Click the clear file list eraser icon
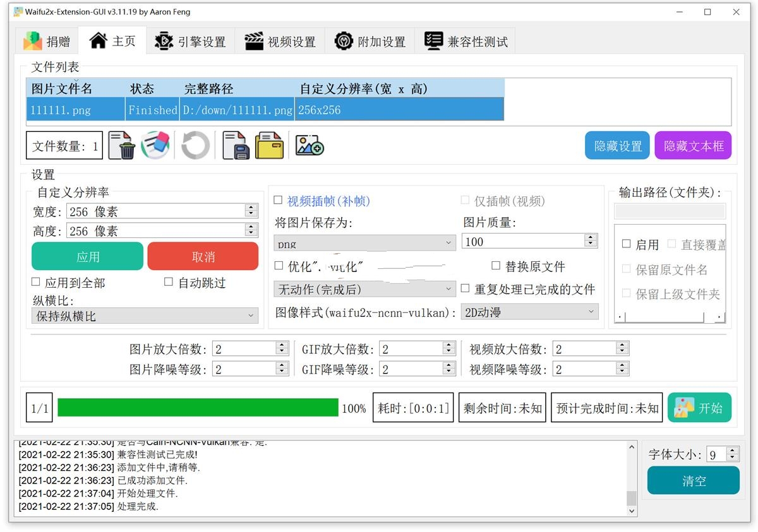Image resolution: width=758 pixels, height=532 pixels. pyautogui.click(x=155, y=145)
